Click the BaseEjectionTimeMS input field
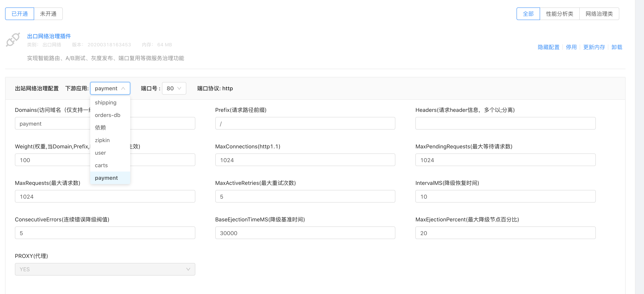This screenshot has height=294, width=644. coord(305,233)
